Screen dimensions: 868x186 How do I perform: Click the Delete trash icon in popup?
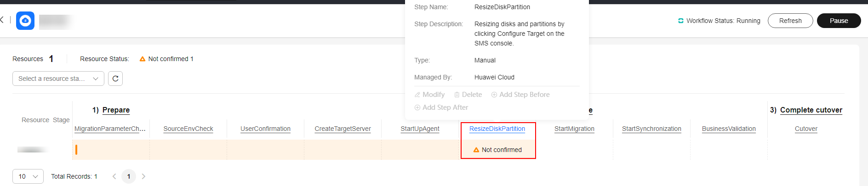tap(457, 95)
